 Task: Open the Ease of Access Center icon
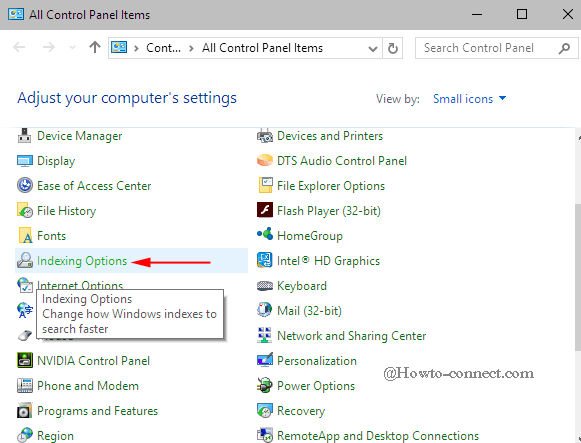24,186
